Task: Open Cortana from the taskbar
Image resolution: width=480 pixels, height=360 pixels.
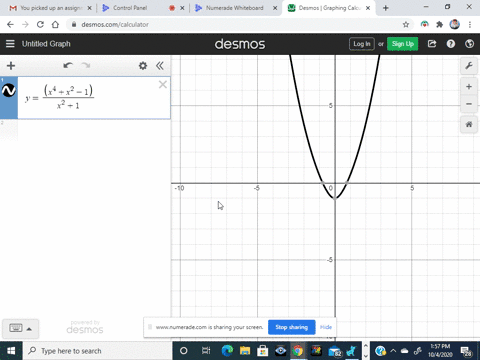Action: point(183,351)
